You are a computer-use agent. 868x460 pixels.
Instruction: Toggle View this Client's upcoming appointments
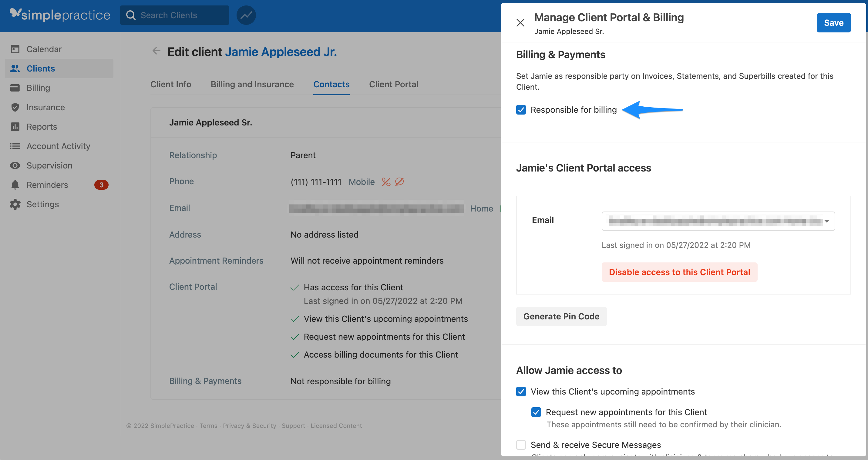click(521, 392)
